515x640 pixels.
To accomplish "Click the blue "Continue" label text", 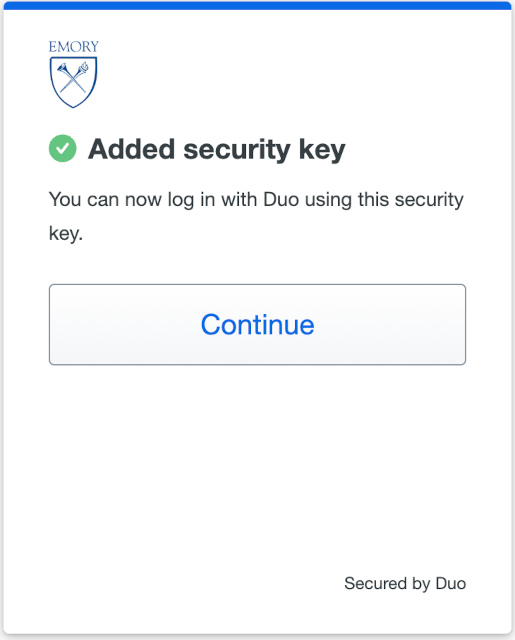I will (x=258, y=325).
